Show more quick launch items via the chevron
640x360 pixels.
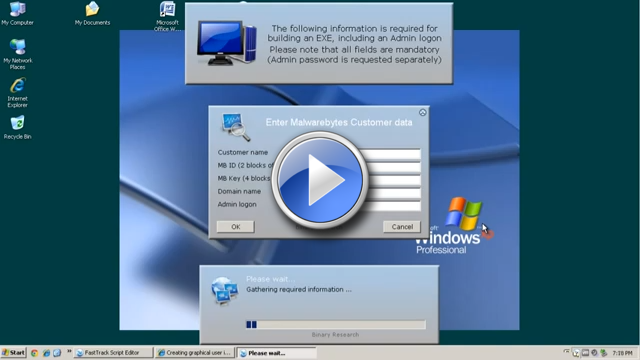(x=69, y=351)
